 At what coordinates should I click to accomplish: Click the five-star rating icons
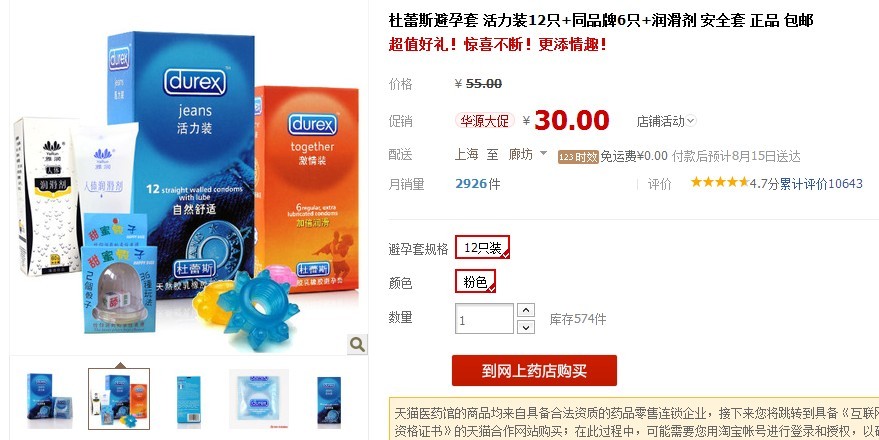pyautogui.click(x=719, y=182)
